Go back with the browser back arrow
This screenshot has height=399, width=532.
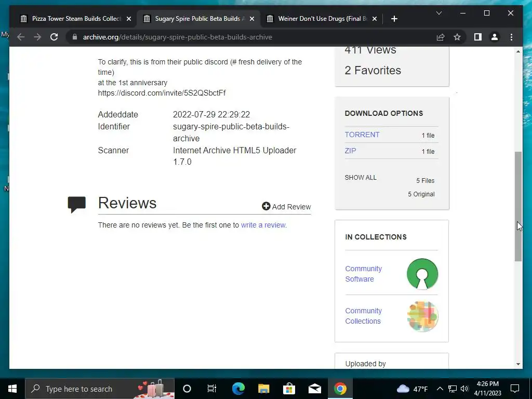[x=21, y=37]
